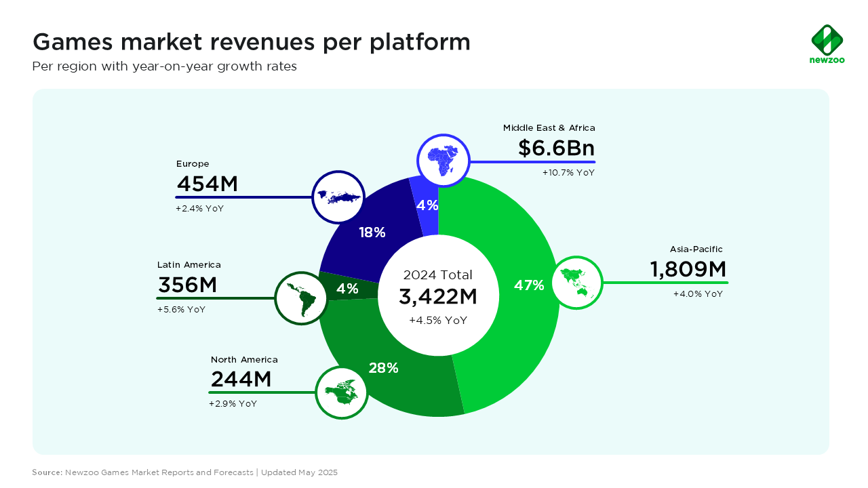
Task: Click the Newzoo logo icon
Action: click(827, 40)
